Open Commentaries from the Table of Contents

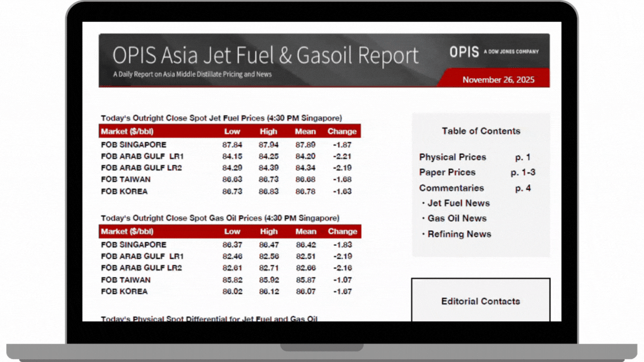451,188
